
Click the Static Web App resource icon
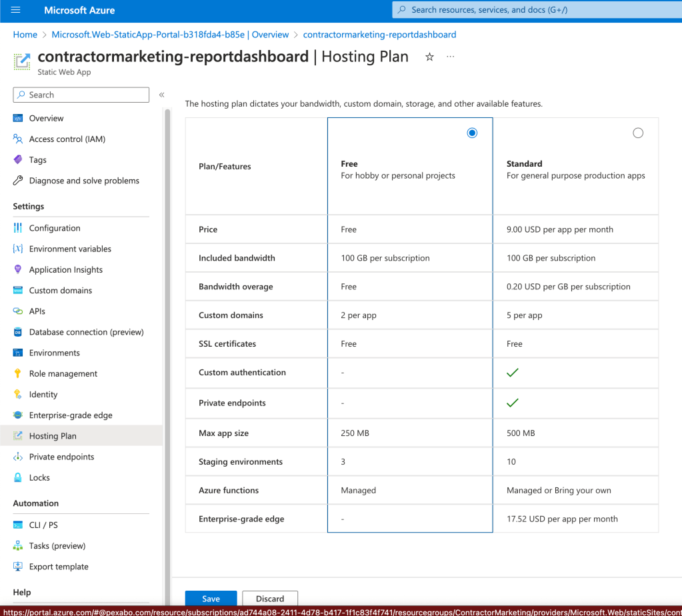[22, 61]
